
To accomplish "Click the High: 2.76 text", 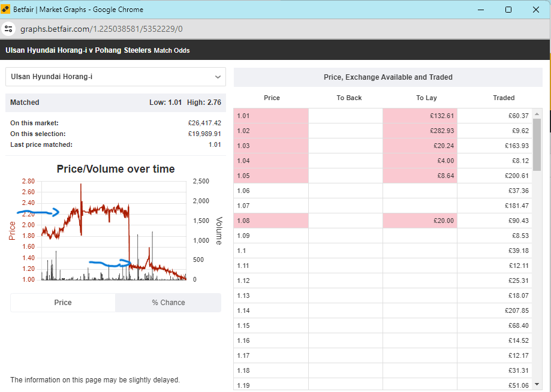I will tap(204, 102).
